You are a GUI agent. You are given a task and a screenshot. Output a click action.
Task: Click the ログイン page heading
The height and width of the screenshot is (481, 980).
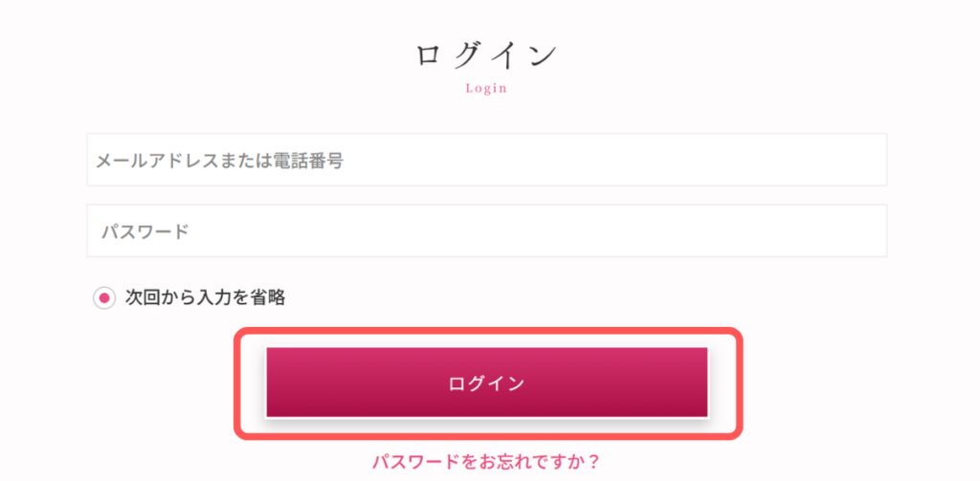point(486,55)
